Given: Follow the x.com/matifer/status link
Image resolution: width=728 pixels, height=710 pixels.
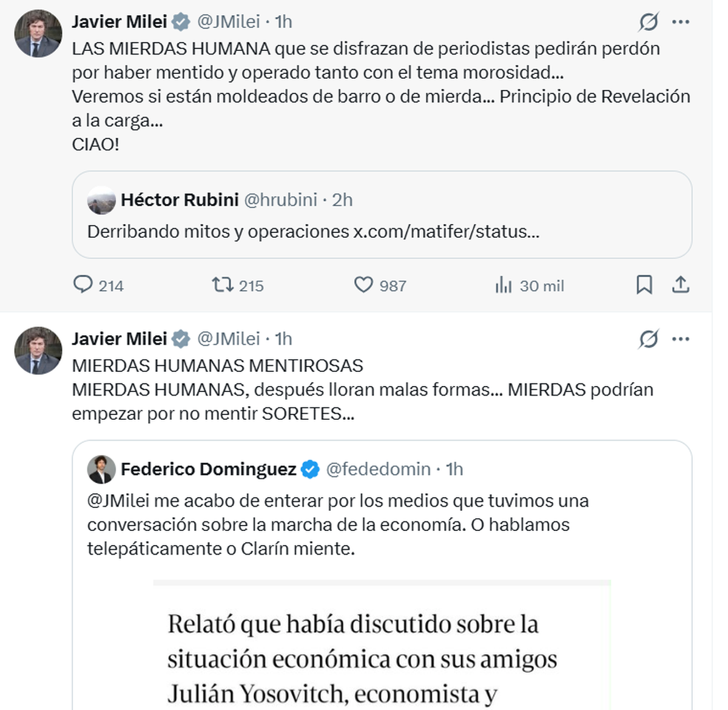Looking at the screenshot, I should click(x=447, y=231).
